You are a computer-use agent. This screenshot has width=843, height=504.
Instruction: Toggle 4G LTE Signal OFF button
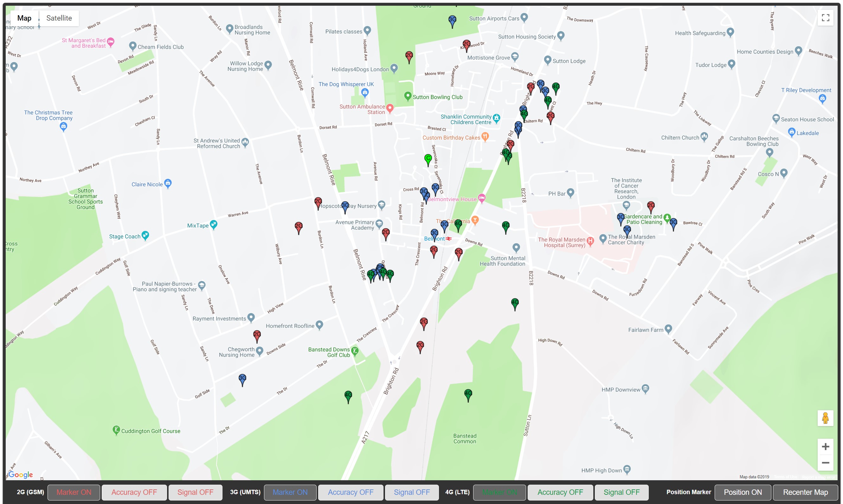coord(621,492)
